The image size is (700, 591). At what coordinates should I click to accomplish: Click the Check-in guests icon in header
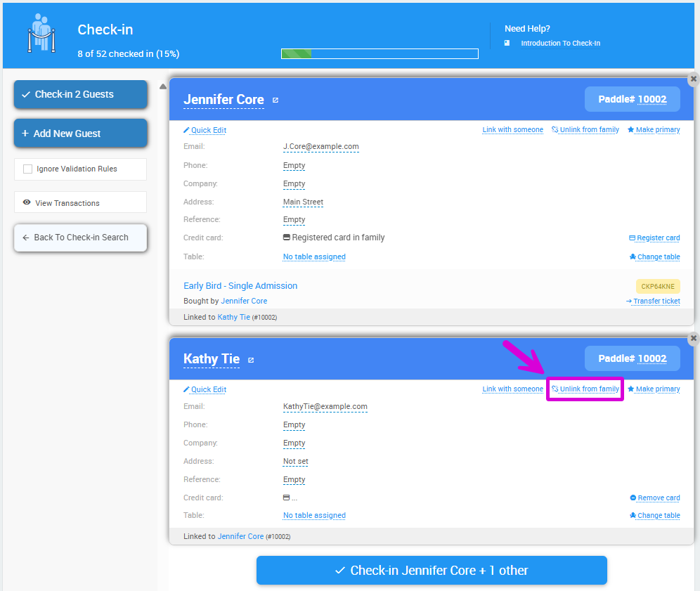click(x=41, y=33)
